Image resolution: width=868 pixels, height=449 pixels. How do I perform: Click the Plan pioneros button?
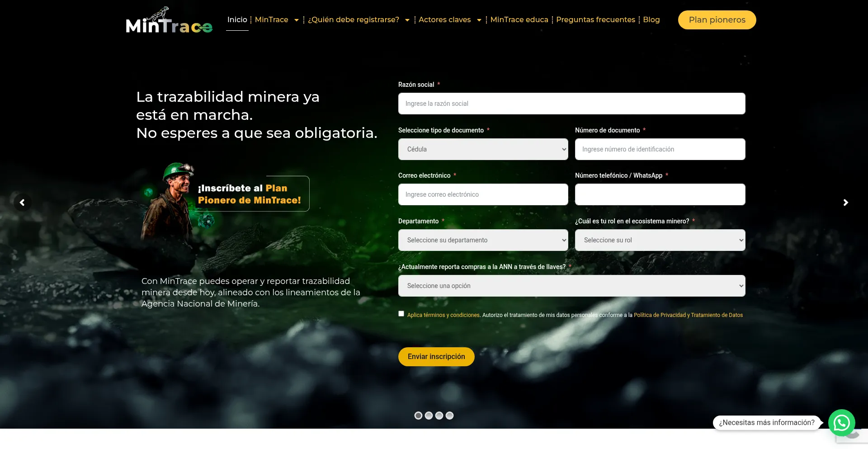717,20
